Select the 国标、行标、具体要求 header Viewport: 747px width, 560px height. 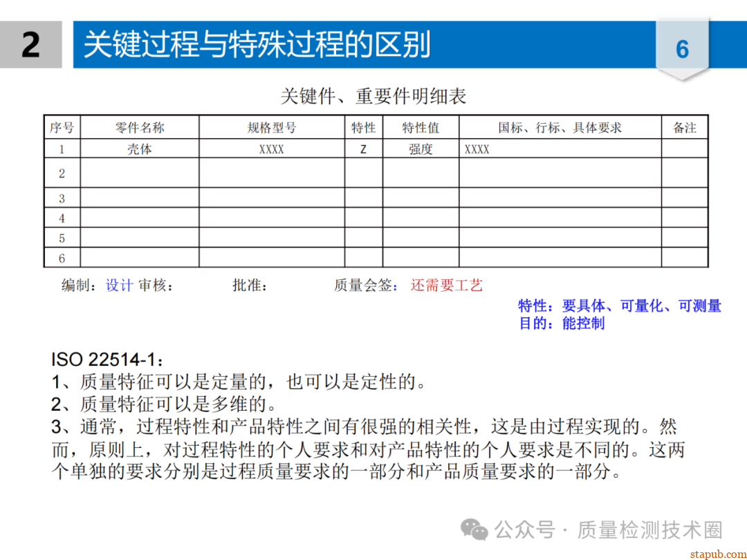tap(560, 128)
